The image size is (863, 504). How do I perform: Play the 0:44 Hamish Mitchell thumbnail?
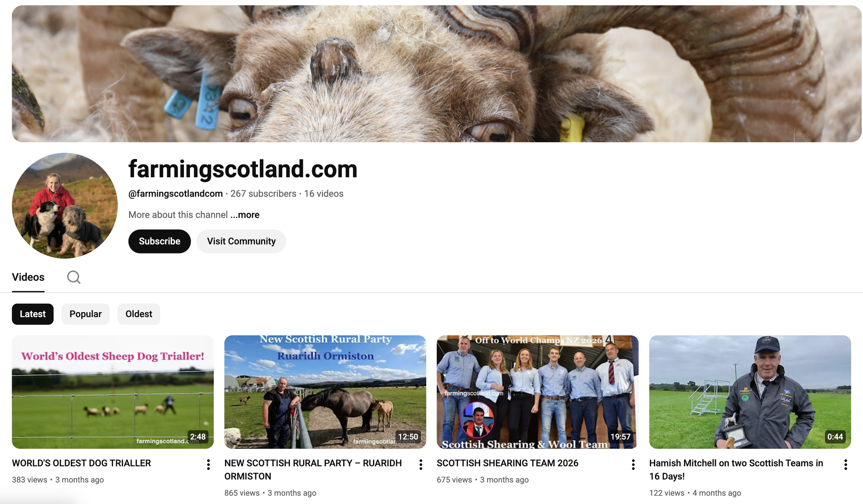coord(750,392)
